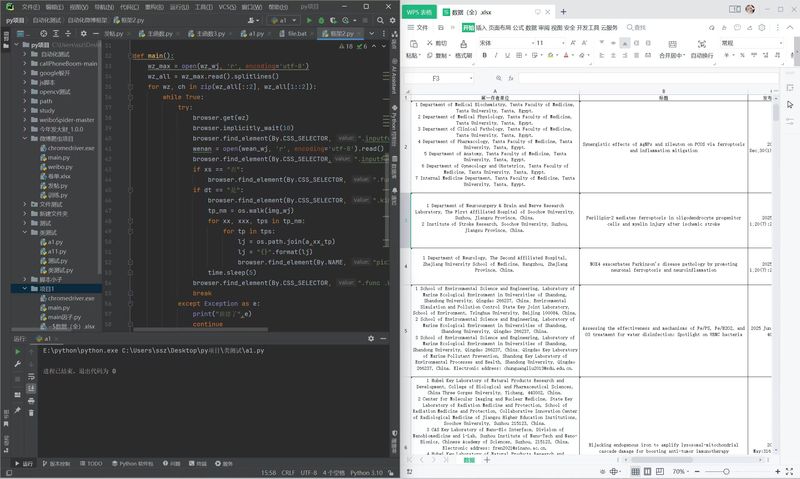The image size is (800, 479).
Task: Increase font size with the larger A icon in WPS
Action: pos(573,43)
